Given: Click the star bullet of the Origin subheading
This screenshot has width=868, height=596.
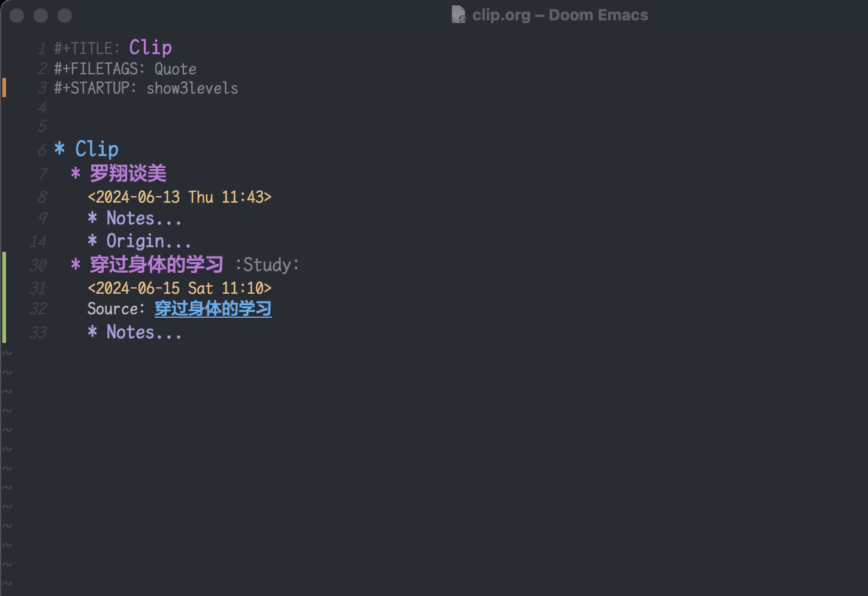Looking at the screenshot, I should point(92,241).
